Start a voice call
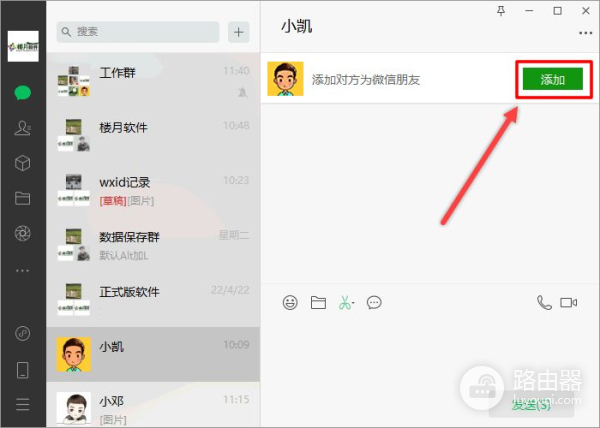This screenshot has height=428, width=600. 544,303
